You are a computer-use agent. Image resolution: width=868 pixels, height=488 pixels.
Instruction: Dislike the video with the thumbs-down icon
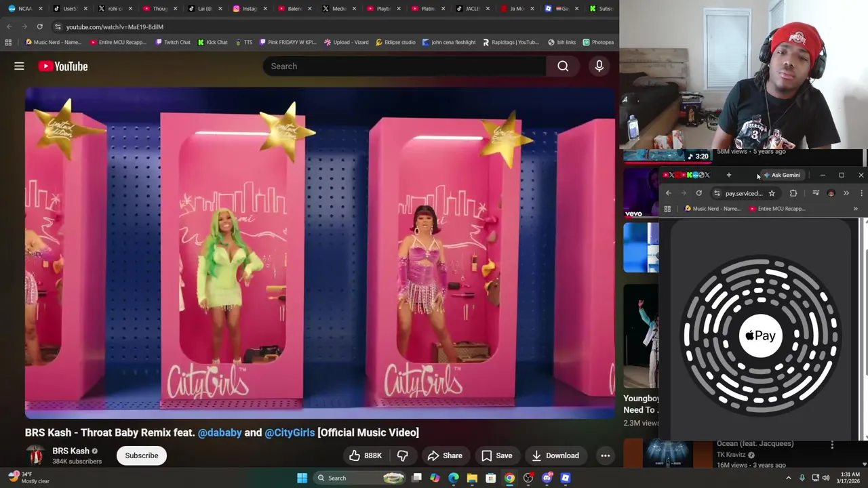(402, 455)
